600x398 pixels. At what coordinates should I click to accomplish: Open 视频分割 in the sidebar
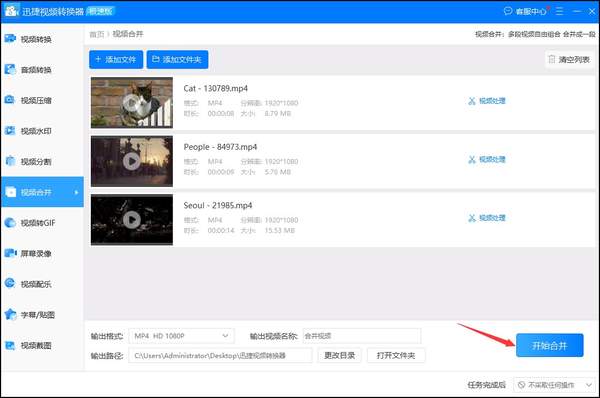click(x=41, y=161)
